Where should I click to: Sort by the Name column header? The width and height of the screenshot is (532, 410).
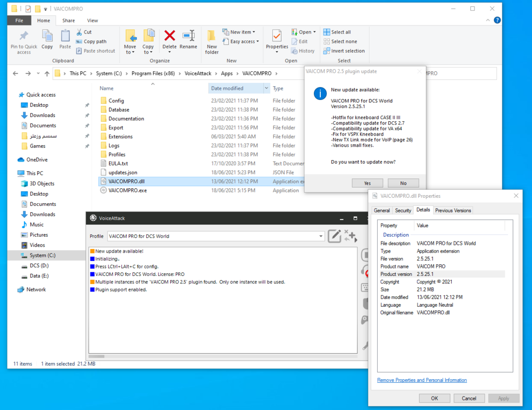pyautogui.click(x=106, y=88)
